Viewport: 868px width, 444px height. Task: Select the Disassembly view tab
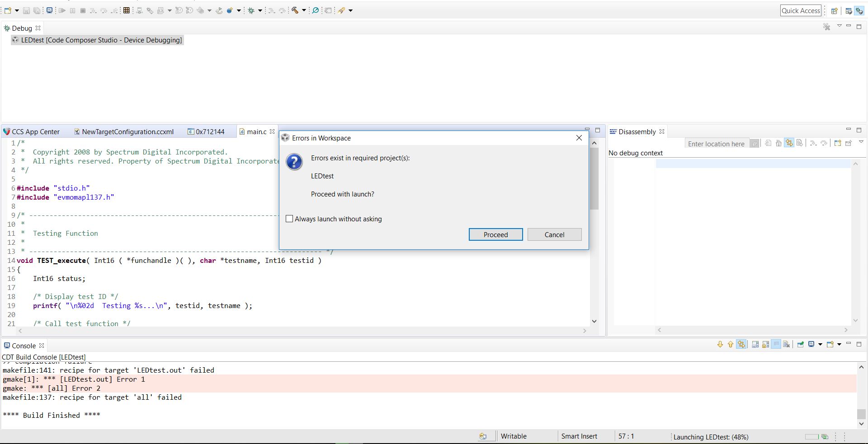coord(637,131)
